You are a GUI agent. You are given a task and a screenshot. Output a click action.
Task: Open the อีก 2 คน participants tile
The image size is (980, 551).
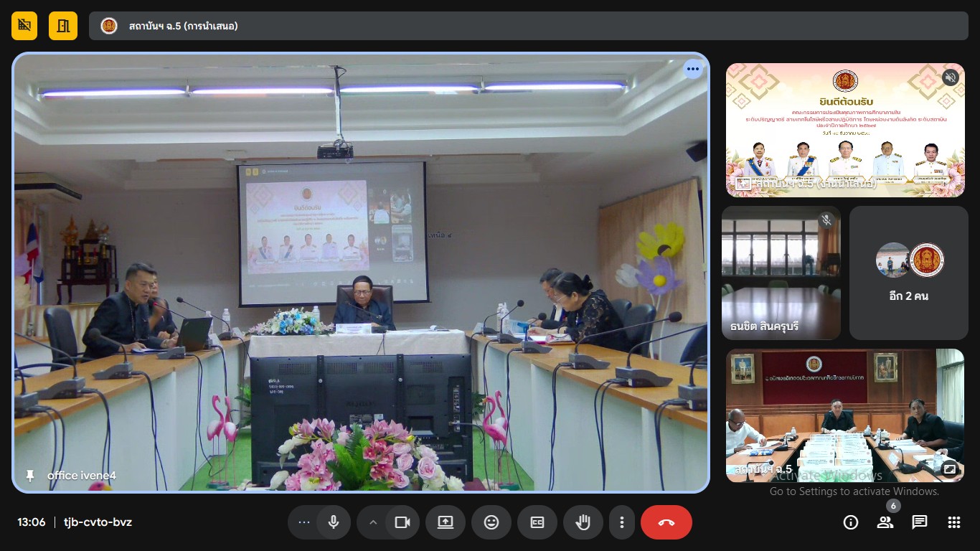click(909, 273)
